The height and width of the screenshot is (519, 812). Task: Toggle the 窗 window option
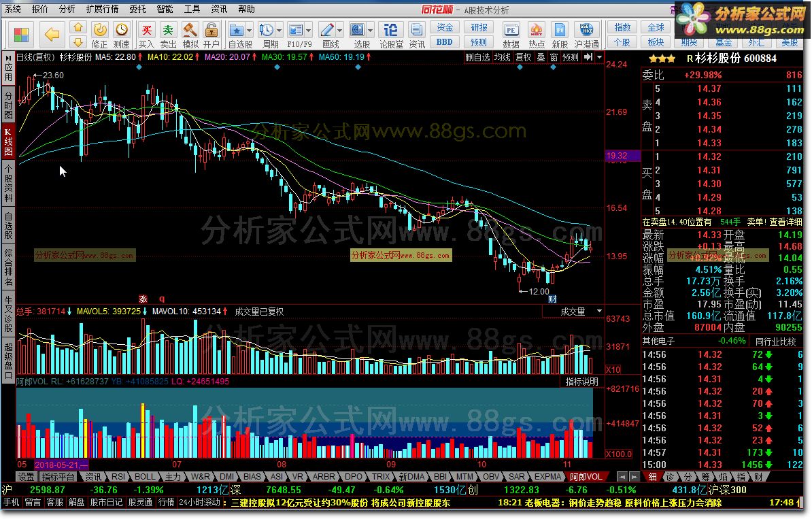coord(554,57)
